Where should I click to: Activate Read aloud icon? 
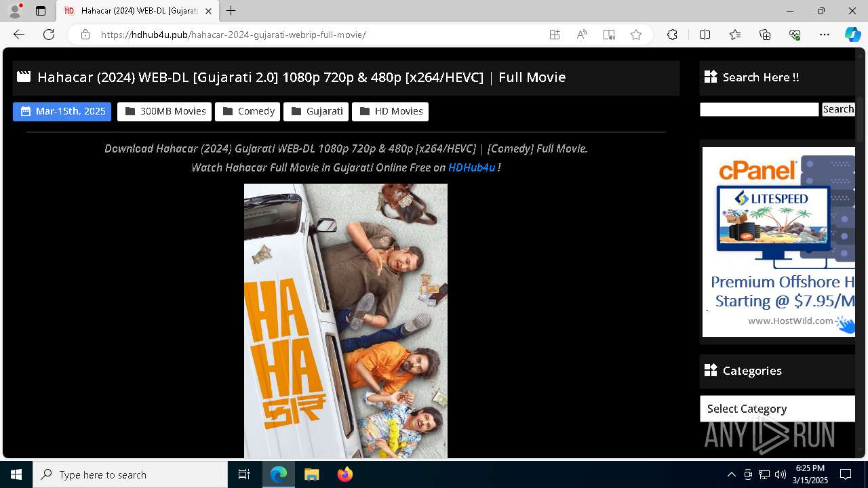tap(582, 35)
